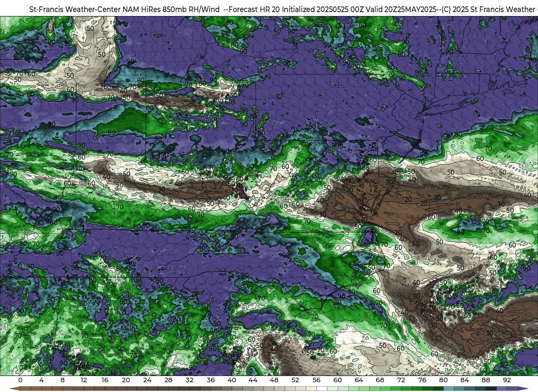Click the '60' label on the color scale legend
The width and height of the screenshot is (538, 392).
pos(338,380)
